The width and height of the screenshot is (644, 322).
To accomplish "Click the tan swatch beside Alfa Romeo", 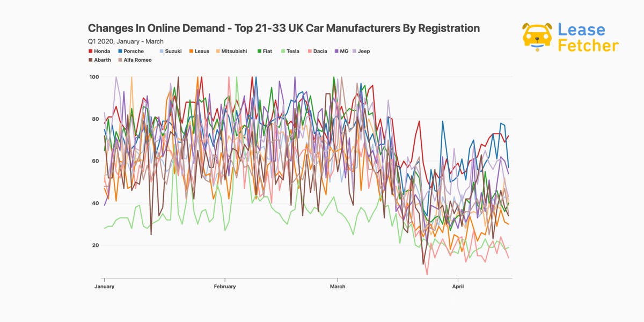I will pos(120,60).
